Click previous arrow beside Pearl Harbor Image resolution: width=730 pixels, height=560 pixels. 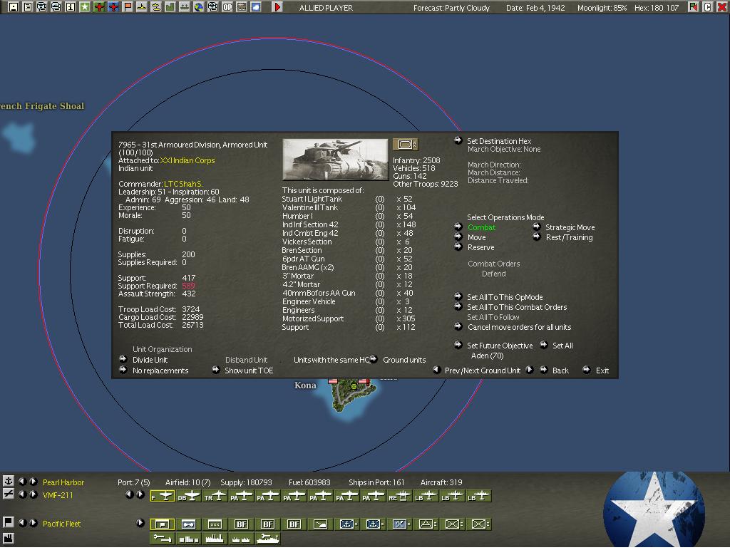coord(22,481)
